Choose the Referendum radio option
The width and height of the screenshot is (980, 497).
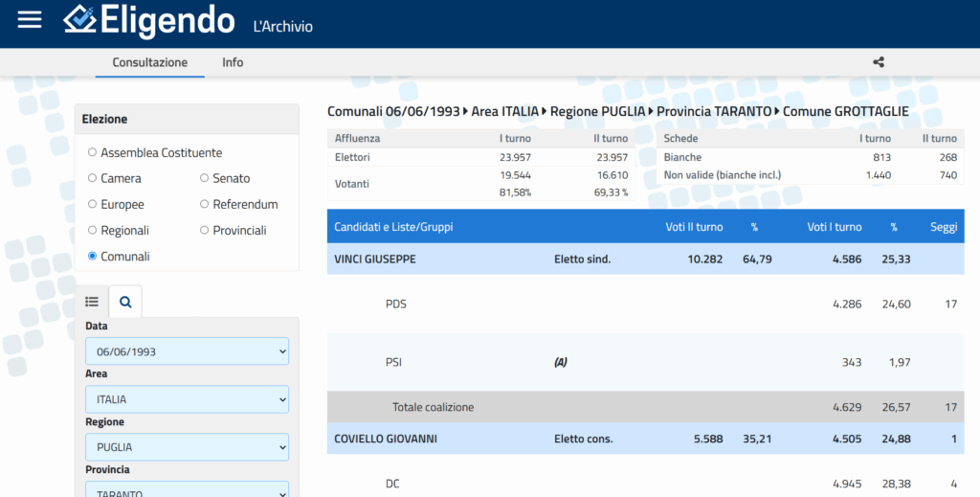[205, 204]
